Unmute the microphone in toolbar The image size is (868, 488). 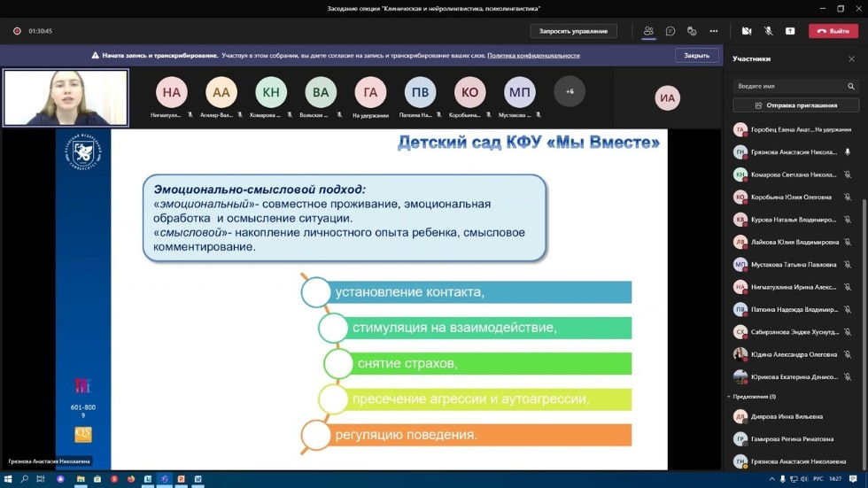[768, 31]
